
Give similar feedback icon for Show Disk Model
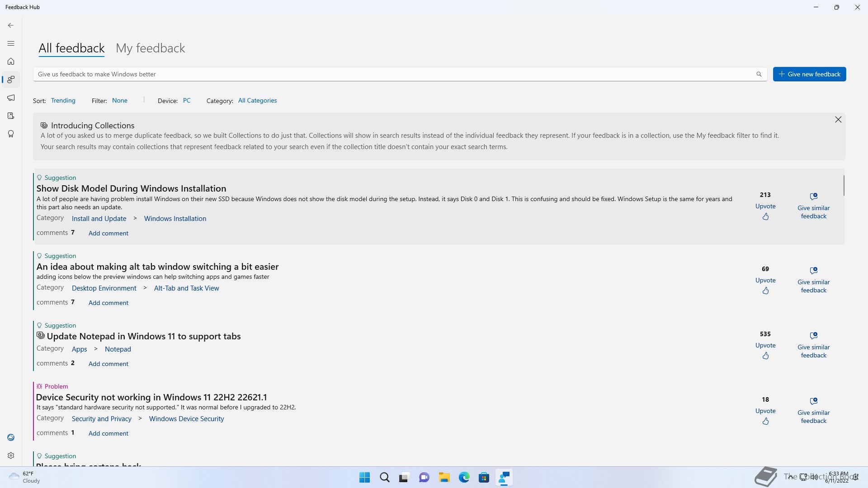click(x=814, y=197)
